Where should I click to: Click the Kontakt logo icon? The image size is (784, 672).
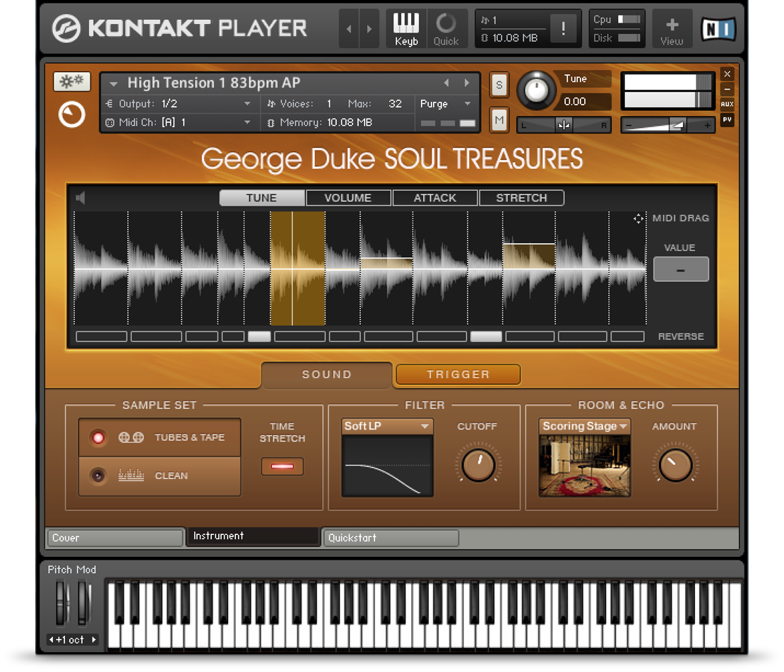66,28
